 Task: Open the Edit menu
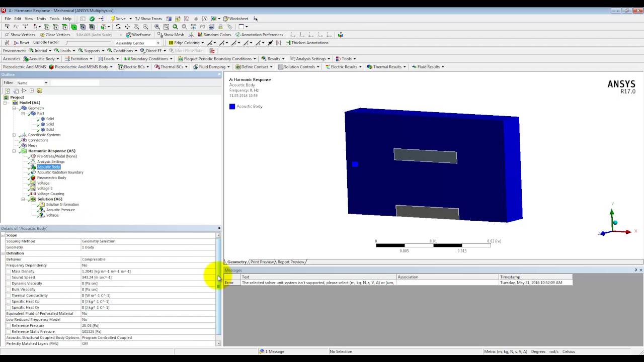click(x=18, y=19)
